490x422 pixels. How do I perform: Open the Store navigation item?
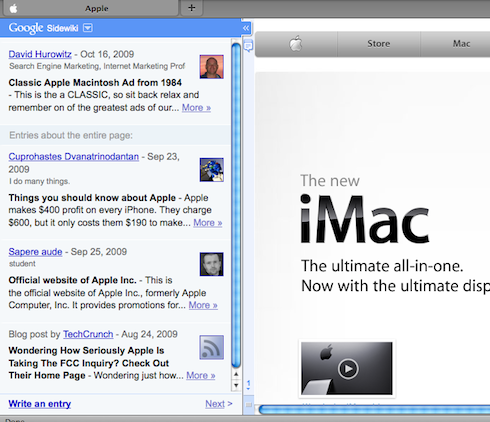379,44
